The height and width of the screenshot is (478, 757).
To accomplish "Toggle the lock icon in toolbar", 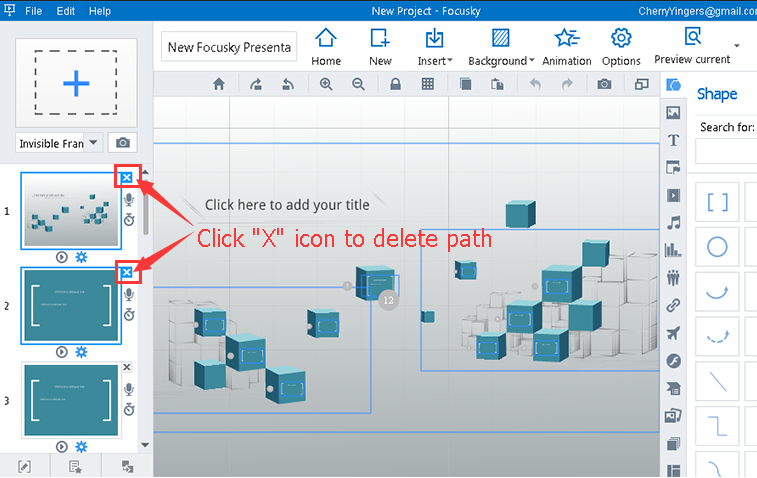I will [x=395, y=84].
